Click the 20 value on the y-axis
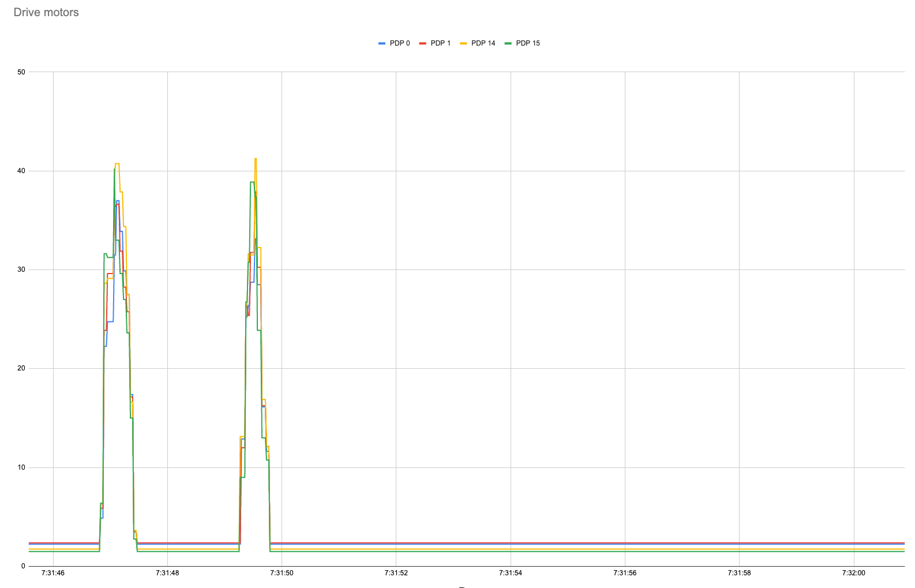Image resolution: width=915 pixels, height=588 pixels. pos(21,368)
